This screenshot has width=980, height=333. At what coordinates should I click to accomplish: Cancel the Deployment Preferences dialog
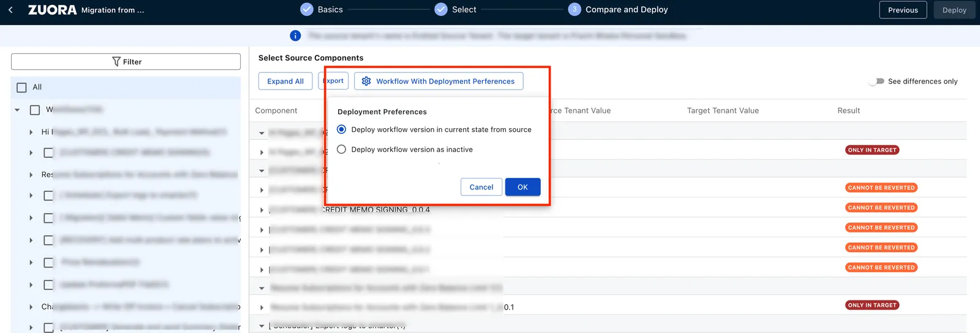point(481,187)
